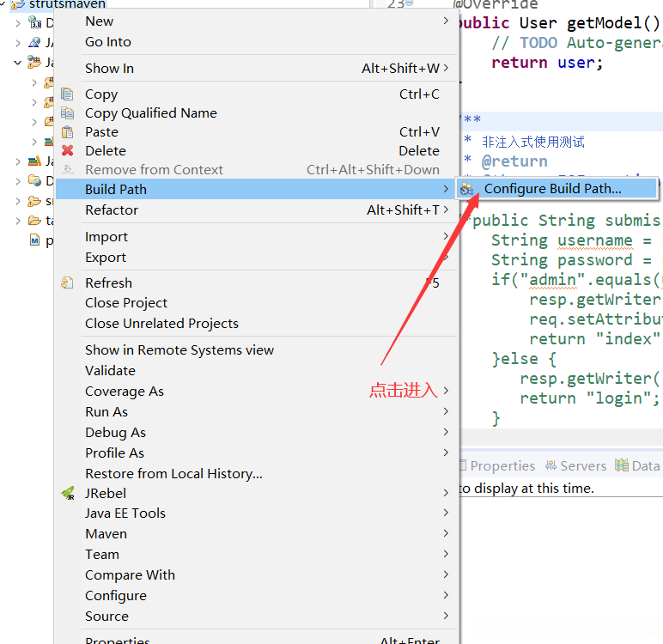The height and width of the screenshot is (644, 663).
Task: Click the Copy icon in context menu
Action: click(68, 94)
